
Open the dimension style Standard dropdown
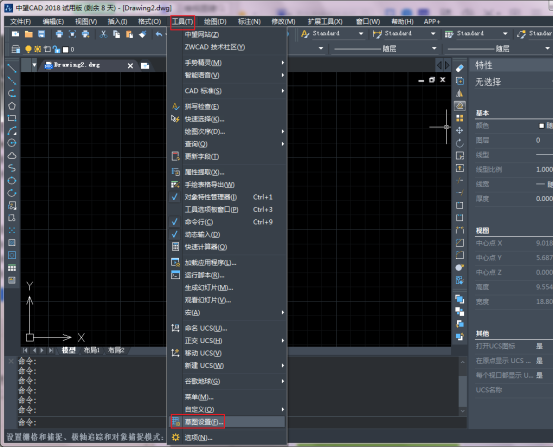coord(433,34)
